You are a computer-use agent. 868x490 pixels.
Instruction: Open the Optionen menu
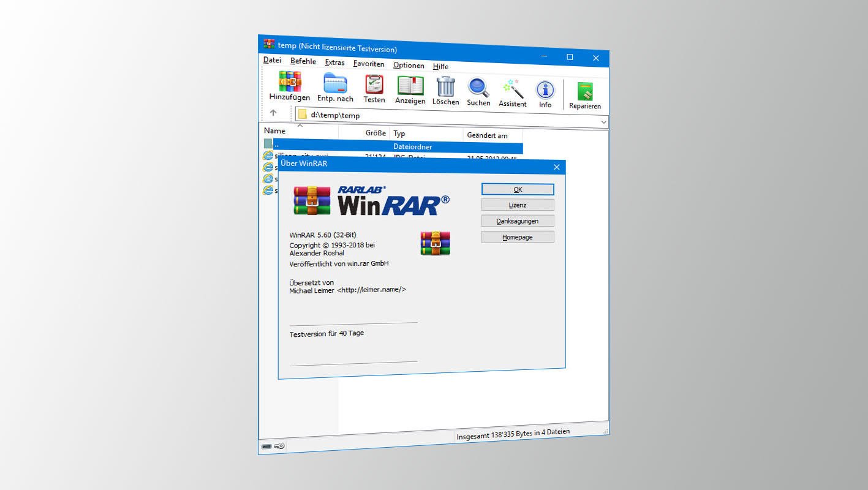[x=409, y=65]
